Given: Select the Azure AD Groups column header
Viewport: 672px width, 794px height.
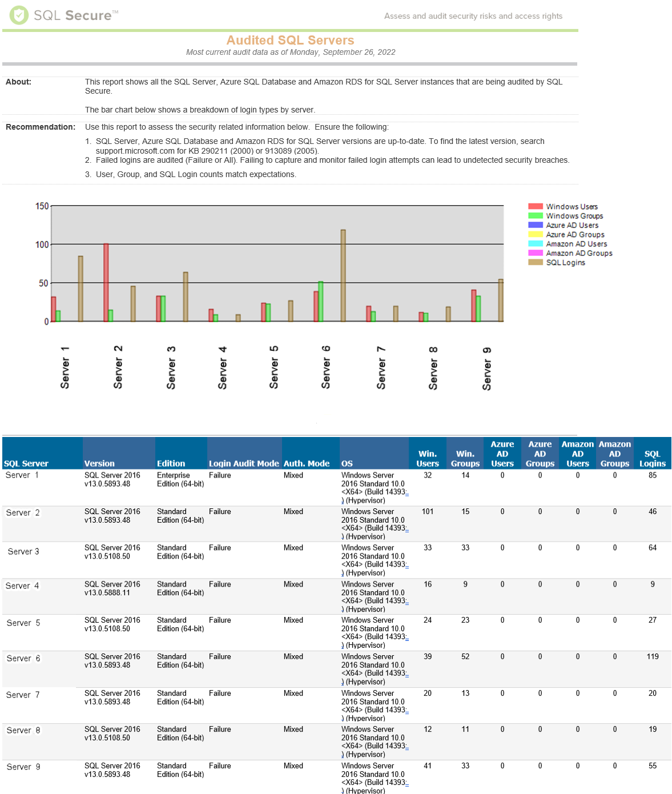Looking at the screenshot, I should [x=540, y=454].
